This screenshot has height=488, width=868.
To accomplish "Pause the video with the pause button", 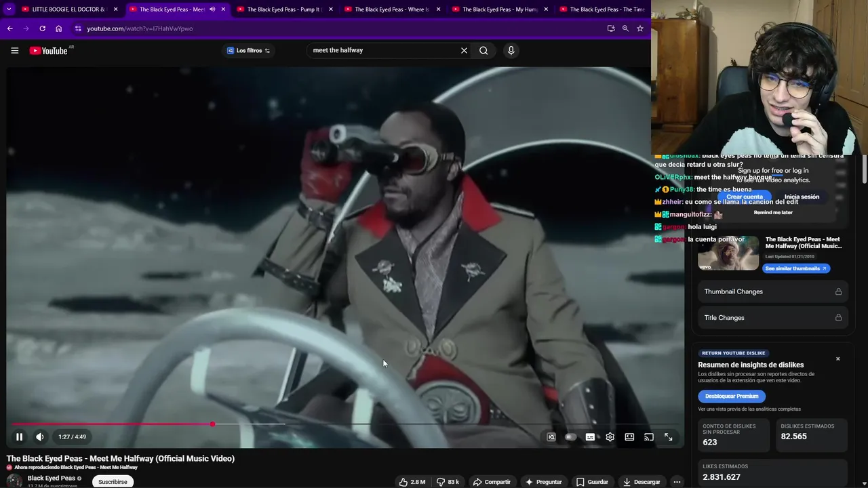I will pos(19,437).
